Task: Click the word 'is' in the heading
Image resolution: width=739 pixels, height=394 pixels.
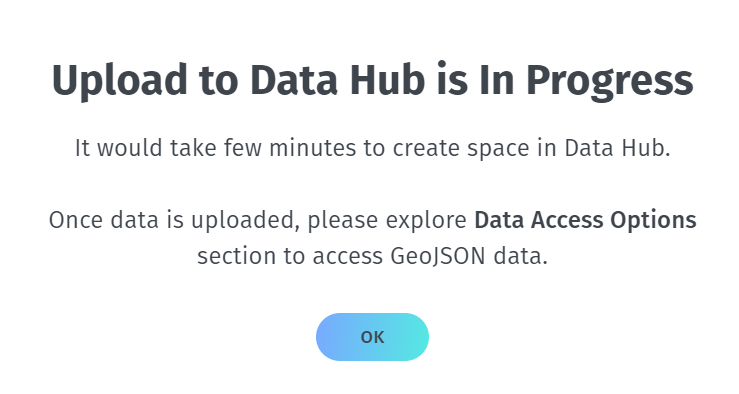Action: [452, 81]
